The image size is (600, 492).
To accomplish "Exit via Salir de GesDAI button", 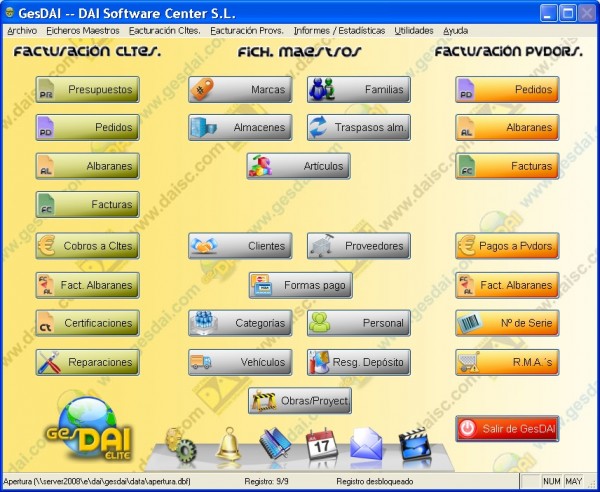I will click(x=507, y=429).
